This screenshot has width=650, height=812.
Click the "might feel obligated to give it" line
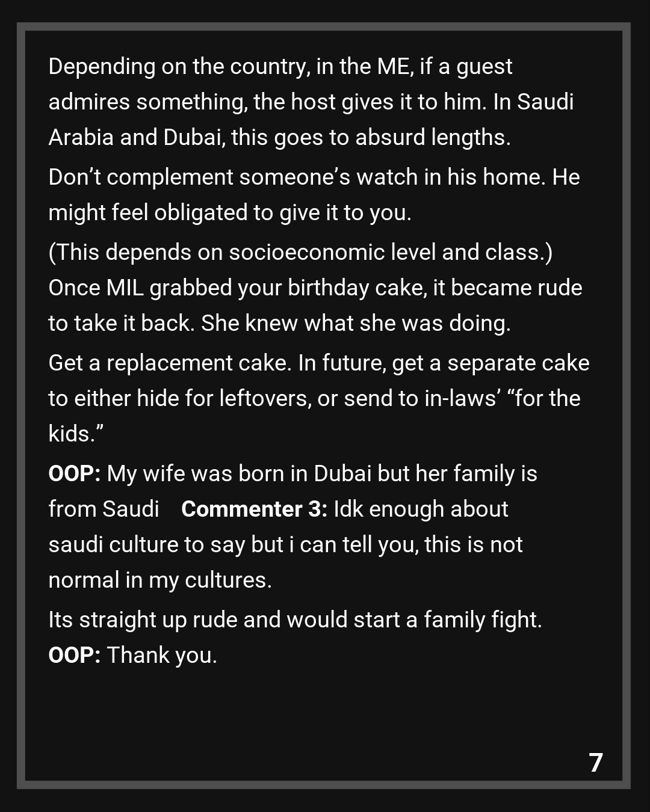[x=229, y=213]
